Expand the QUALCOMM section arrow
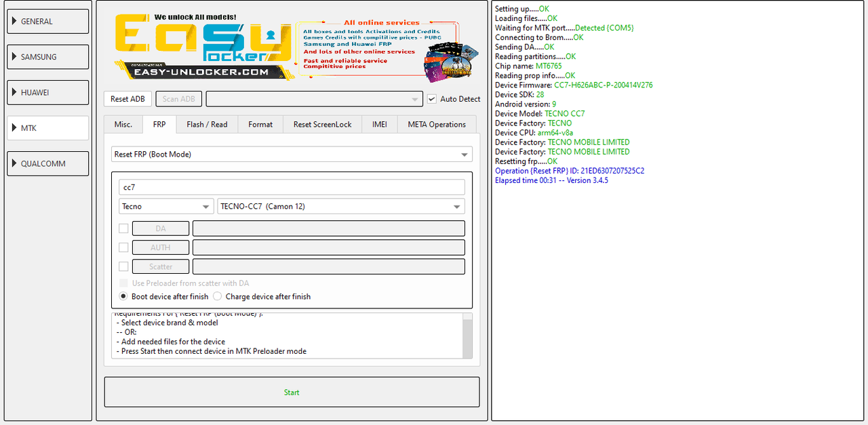This screenshot has width=868, height=425. 15,163
